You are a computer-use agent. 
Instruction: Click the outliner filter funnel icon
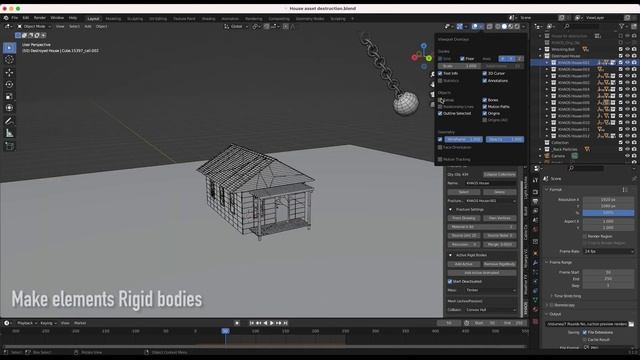click(x=622, y=27)
